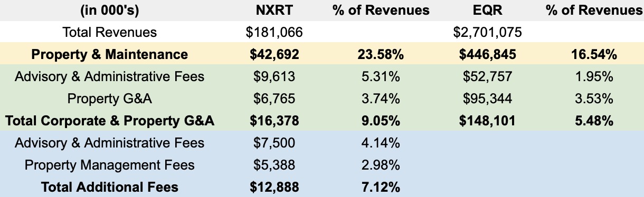The height and width of the screenshot is (197, 644).
Task: Select NXRT total revenues value $181,066
Action: [274, 32]
